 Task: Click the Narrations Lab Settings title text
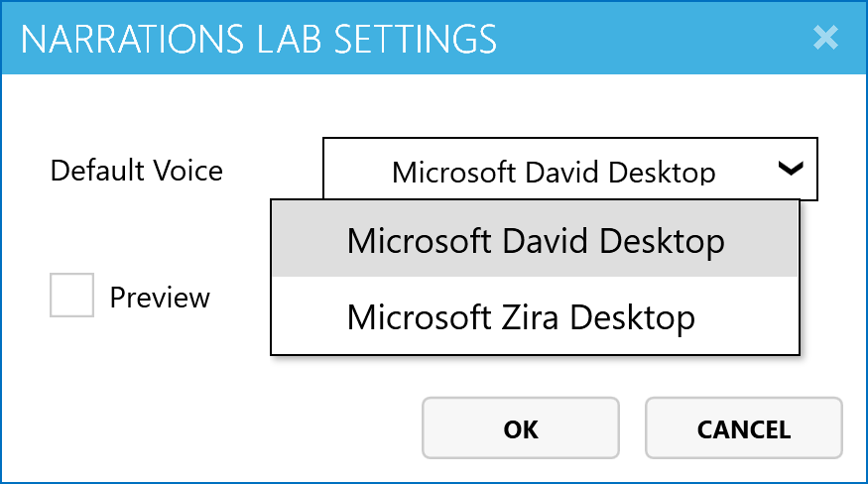259,40
